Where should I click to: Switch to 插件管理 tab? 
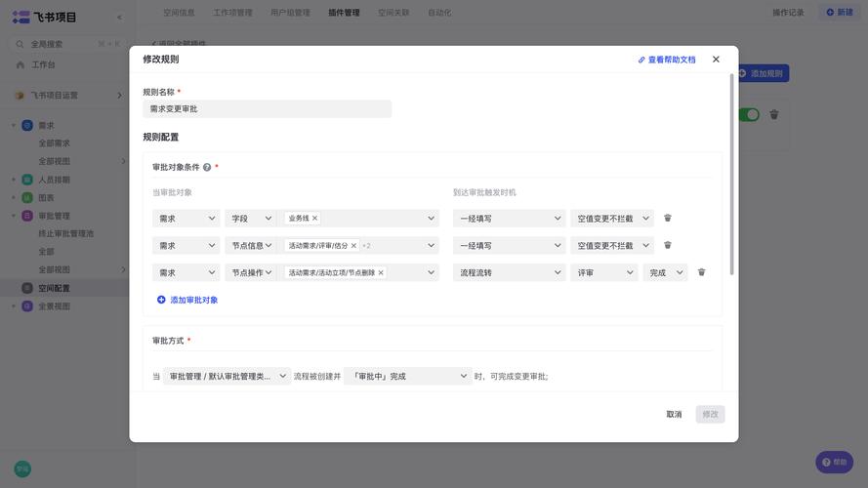(344, 12)
